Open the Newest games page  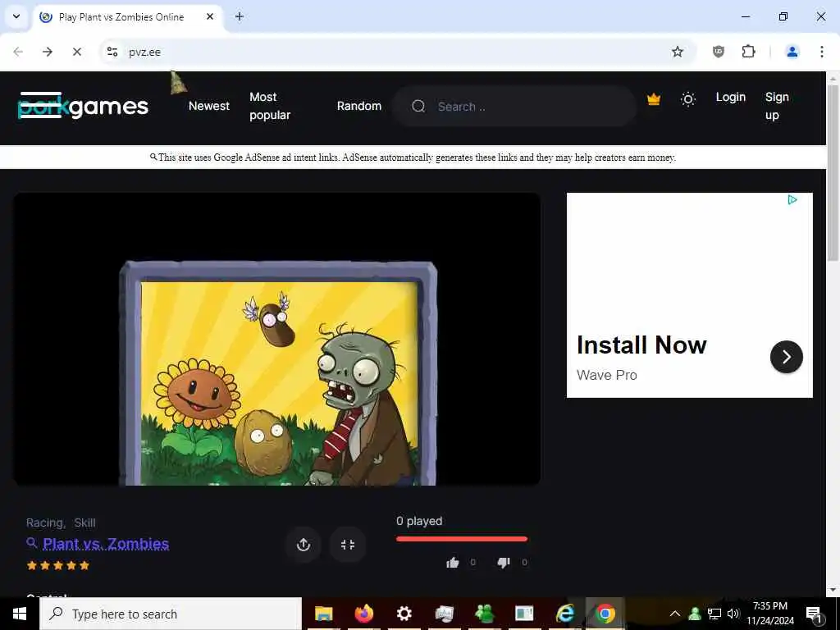click(209, 106)
